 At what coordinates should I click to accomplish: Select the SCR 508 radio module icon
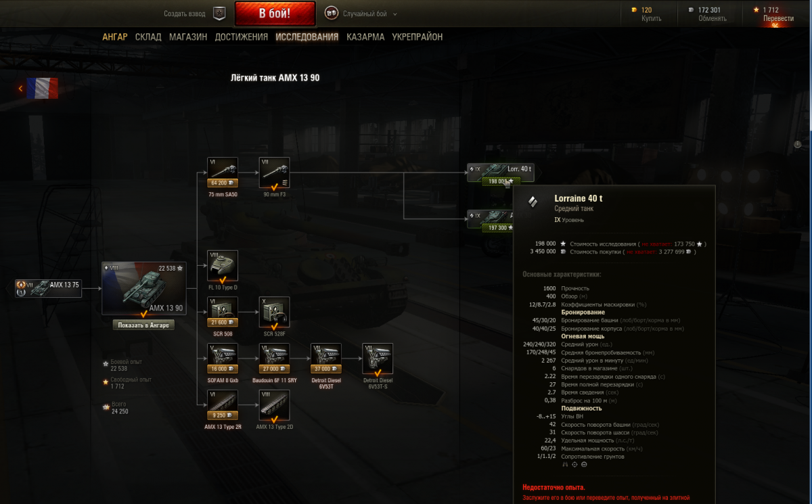222,307
